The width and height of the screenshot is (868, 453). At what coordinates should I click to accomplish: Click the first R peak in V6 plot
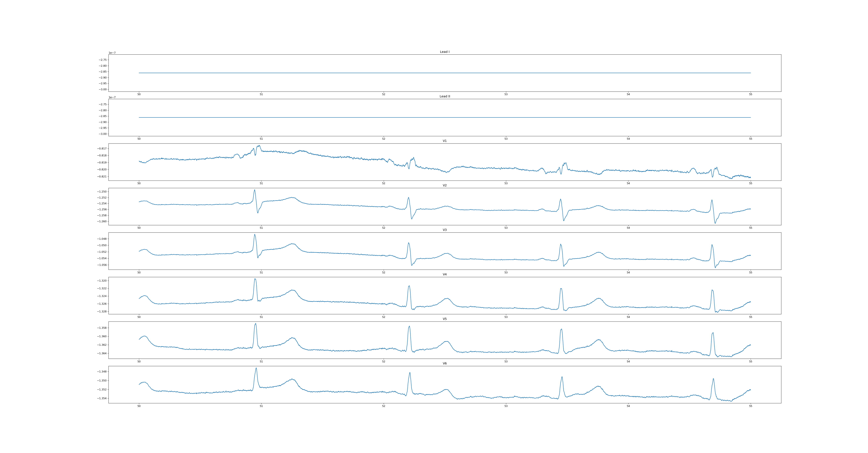[x=256, y=368]
